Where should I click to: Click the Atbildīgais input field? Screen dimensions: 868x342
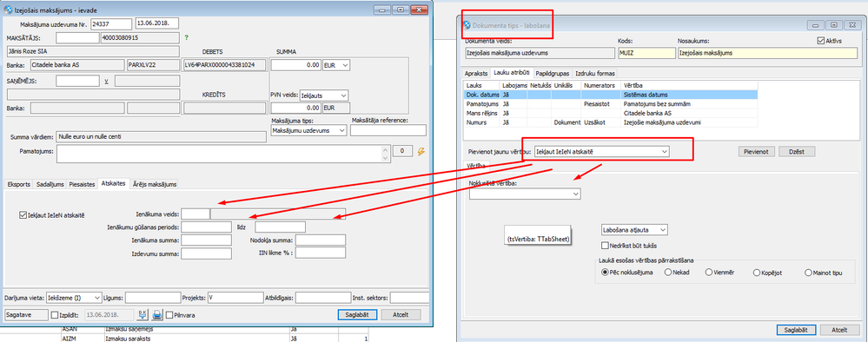(322, 298)
